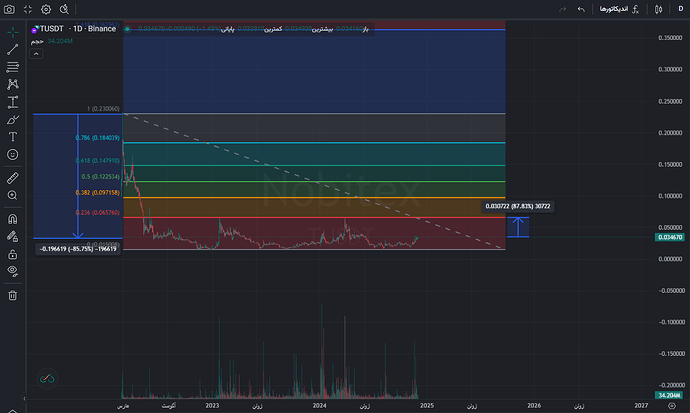
Task: Select the brush drawing tool
Action: pyautogui.click(x=13, y=120)
